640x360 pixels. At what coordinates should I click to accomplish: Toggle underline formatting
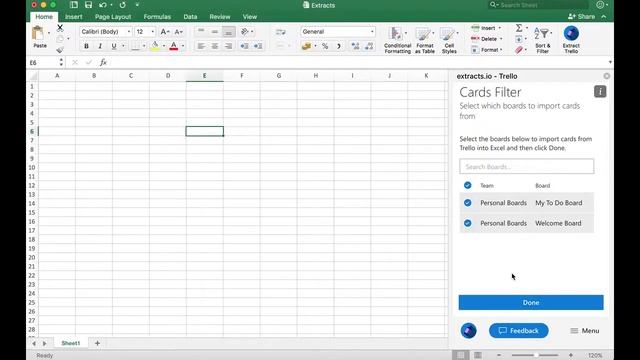point(114,46)
